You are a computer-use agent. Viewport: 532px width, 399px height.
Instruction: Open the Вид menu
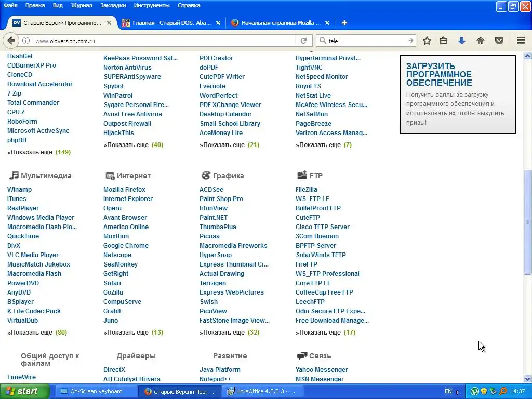(x=58, y=5)
